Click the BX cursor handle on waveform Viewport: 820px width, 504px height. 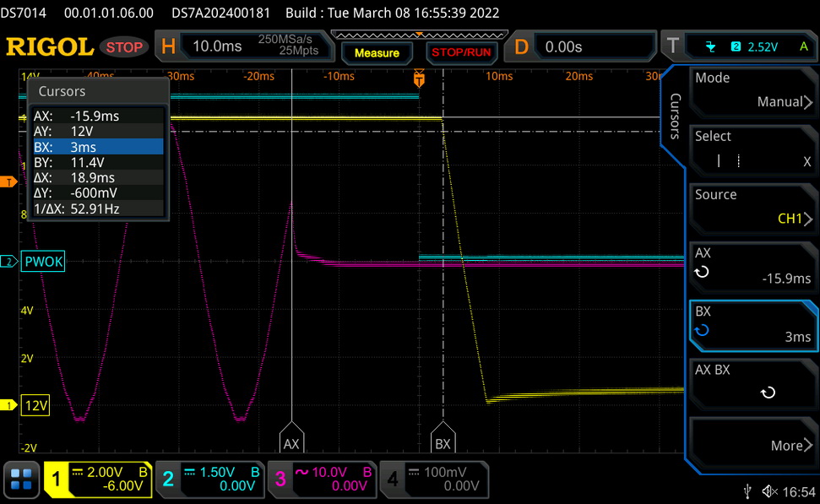click(443, 437)
